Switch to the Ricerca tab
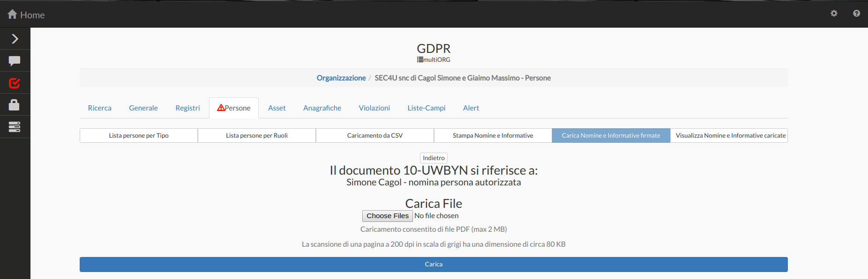Screen dimensions: 868x279 tap(100, 108)
